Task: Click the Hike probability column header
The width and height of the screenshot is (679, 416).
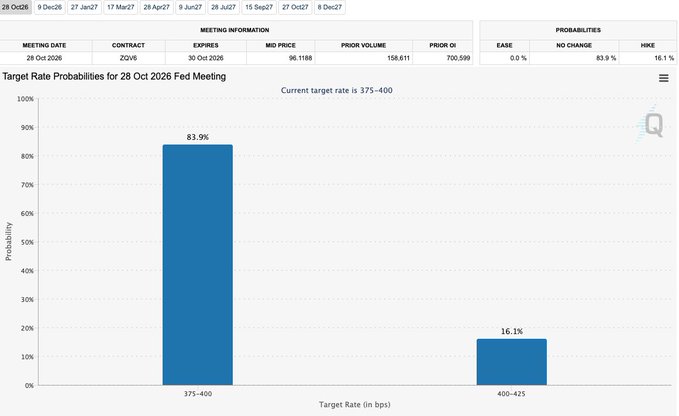Action: [x=647, y=45]
